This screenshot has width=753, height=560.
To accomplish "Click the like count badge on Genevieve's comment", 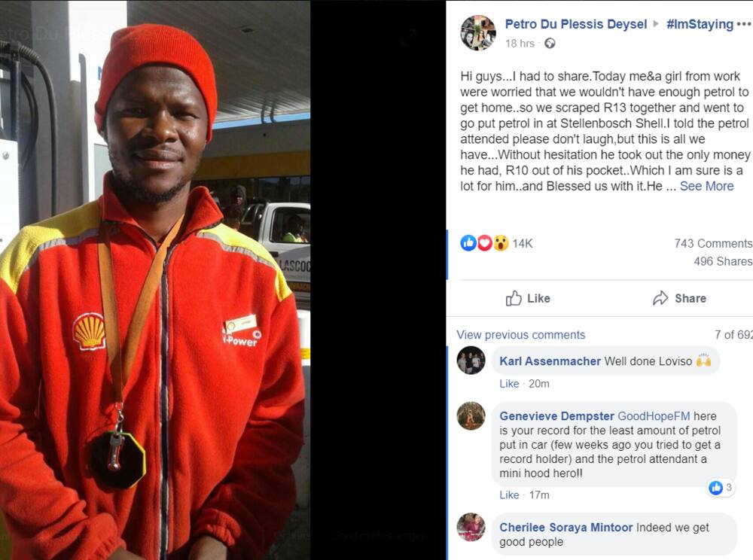I will [x=721, y=488].
